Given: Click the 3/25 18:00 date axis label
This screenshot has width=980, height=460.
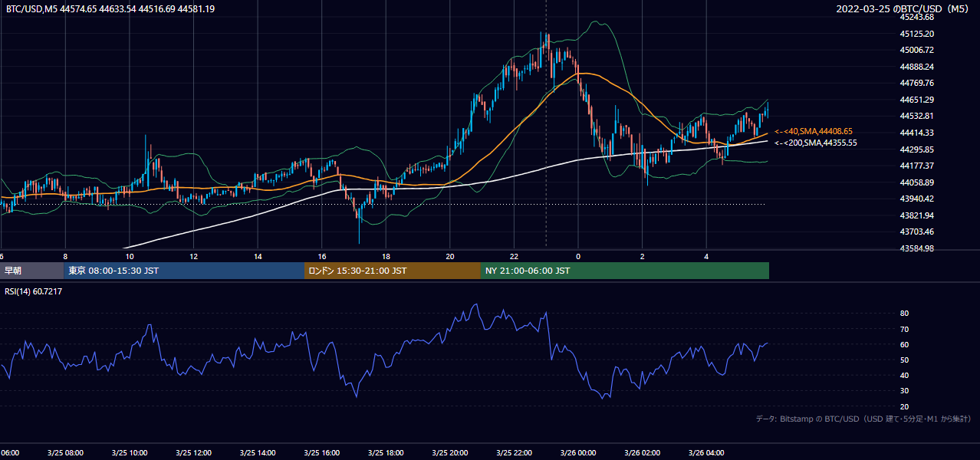Looking at the screenshot, I should click(386, 453).
